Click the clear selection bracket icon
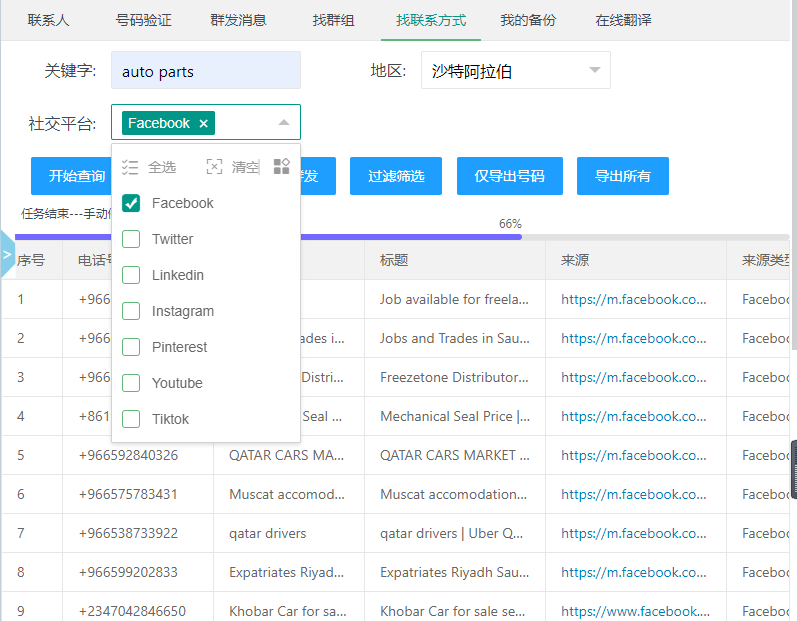 tap(214, 167)
